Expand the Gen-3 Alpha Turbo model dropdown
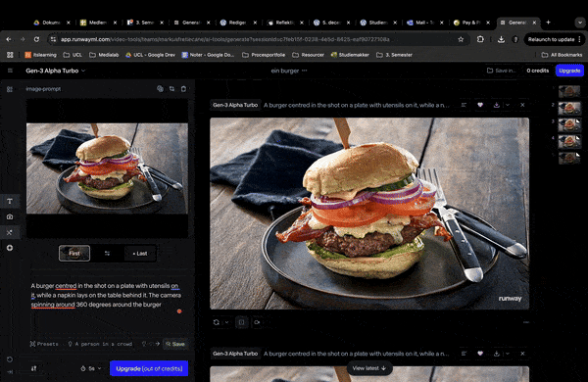The height and width of the screenshot is (382, 588). tap(56, 71)
